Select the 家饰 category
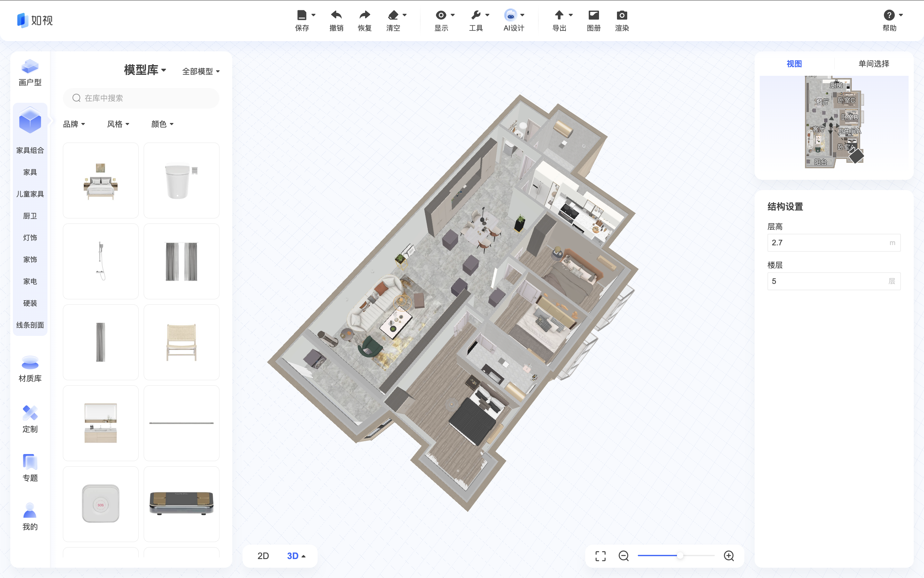This screenshot has width=924, height=578. [30, 259]
